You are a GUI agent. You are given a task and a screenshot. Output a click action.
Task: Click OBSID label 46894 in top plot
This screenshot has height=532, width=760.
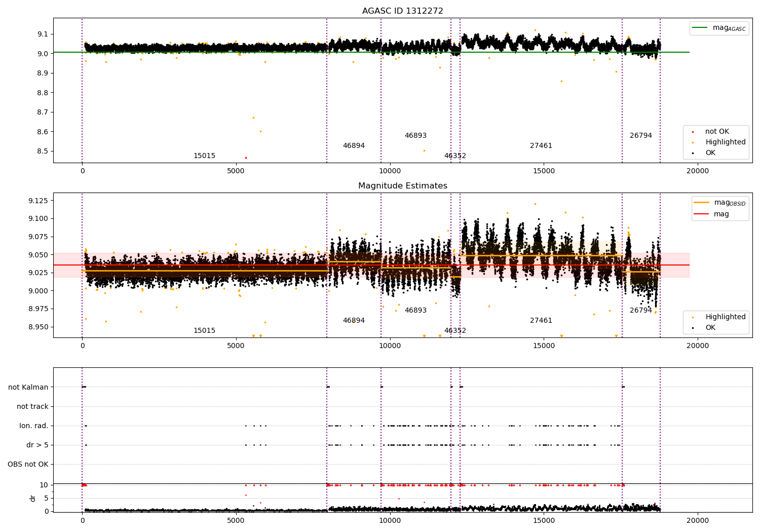354,146
